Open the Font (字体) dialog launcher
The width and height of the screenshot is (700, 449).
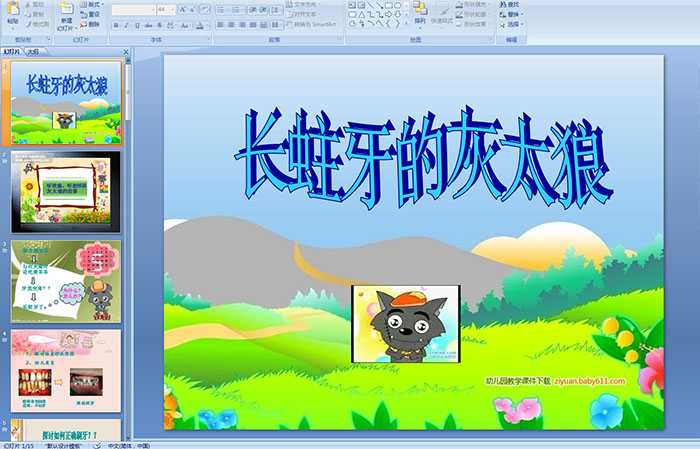coord(208,40)
